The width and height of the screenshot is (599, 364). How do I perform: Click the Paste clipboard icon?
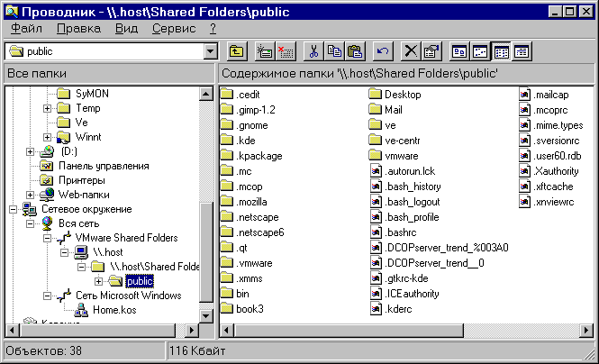355,51
